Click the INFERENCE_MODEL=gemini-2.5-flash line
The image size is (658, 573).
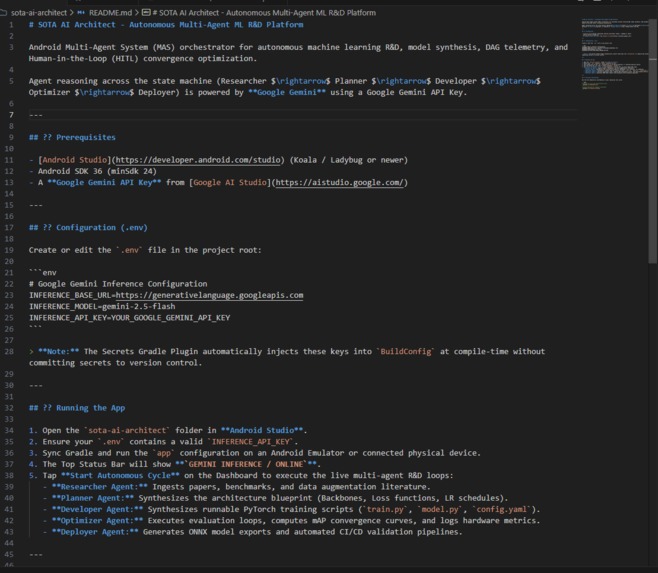(102, 306)
